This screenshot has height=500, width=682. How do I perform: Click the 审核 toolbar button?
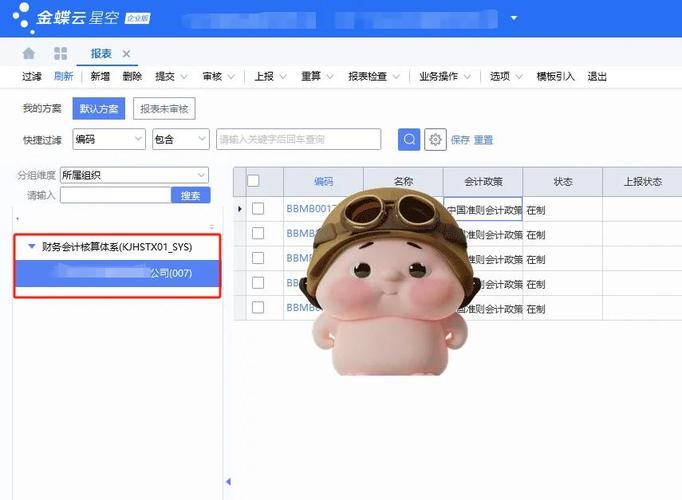coord(212,77)
